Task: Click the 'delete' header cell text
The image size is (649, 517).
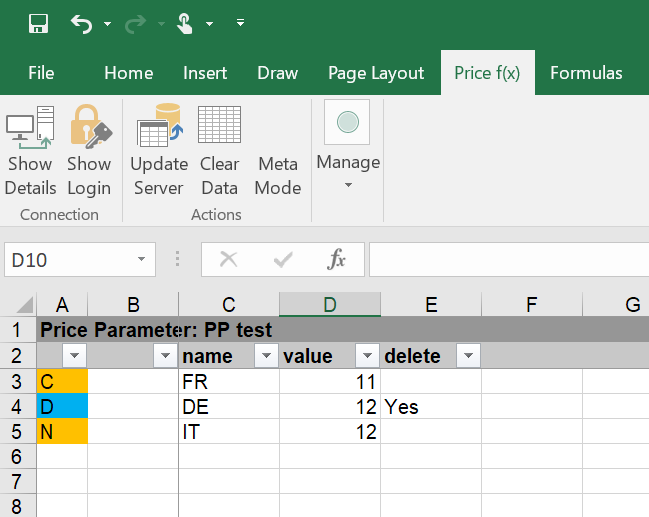Action: 412,356
